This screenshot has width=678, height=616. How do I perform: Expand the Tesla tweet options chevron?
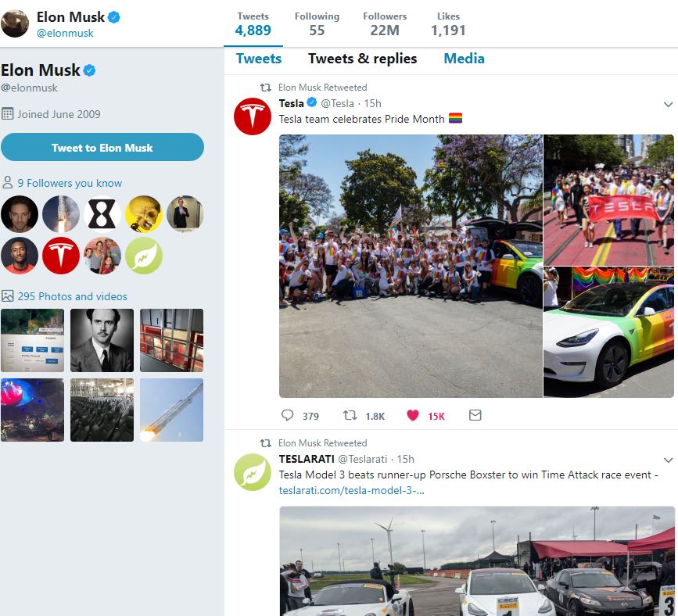pos(668,104)
